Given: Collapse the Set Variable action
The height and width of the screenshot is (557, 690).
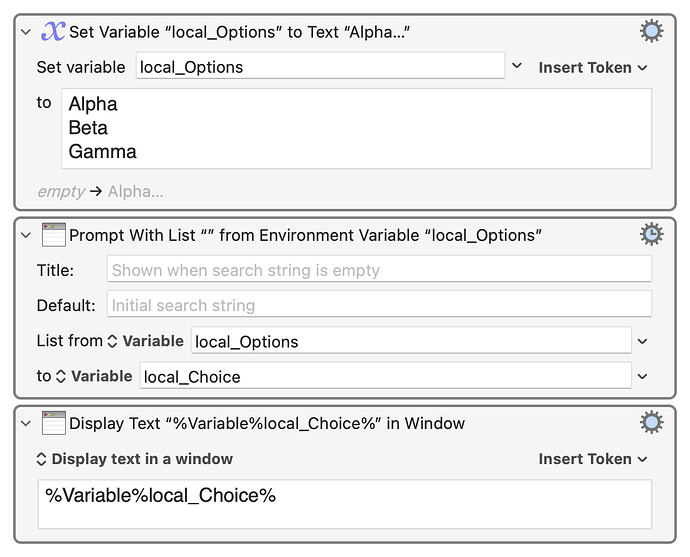Looking at the screenshot, I should 26,32.
